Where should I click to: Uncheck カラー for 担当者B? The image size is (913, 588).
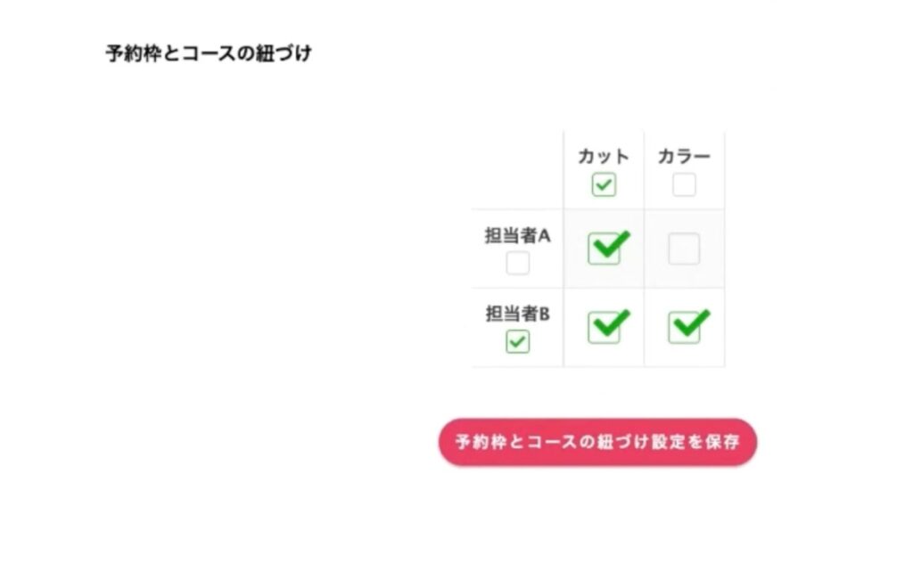[684, 327]
